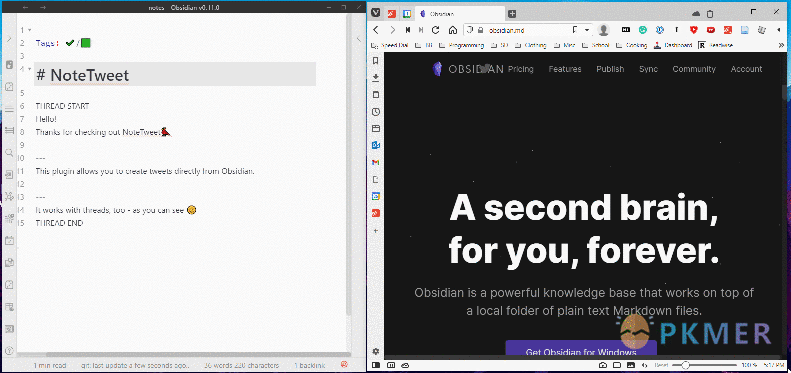The width and height of the screenshot is (791, 373).
Task: Open the Programming bookmark folder
Action: pyautogui.click(x=462, y=45)
